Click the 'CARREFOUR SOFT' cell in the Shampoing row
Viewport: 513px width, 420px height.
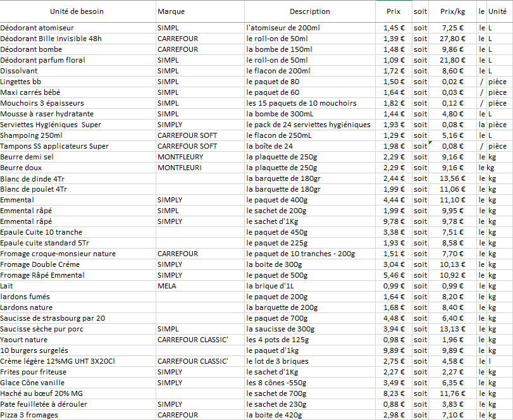pos(200,136)
